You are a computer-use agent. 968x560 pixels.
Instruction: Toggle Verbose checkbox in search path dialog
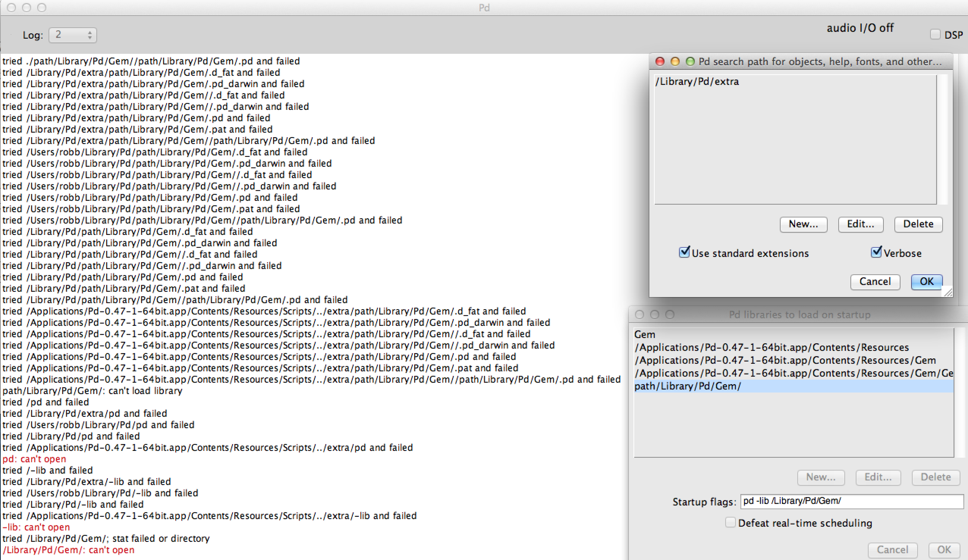(874, 253)
